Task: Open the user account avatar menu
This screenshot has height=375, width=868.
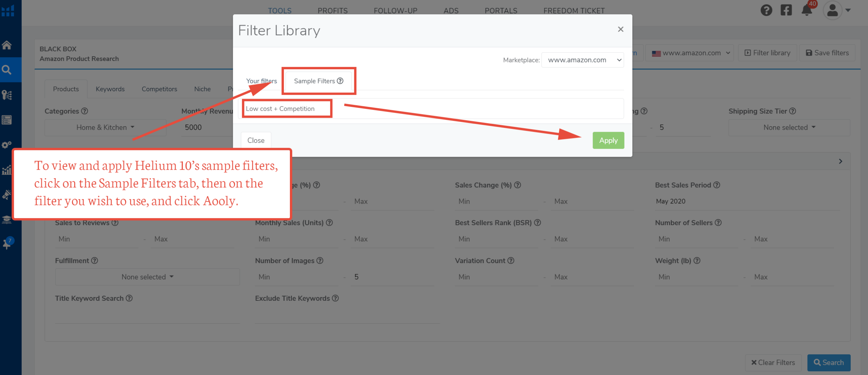Action: coord(833,10)
